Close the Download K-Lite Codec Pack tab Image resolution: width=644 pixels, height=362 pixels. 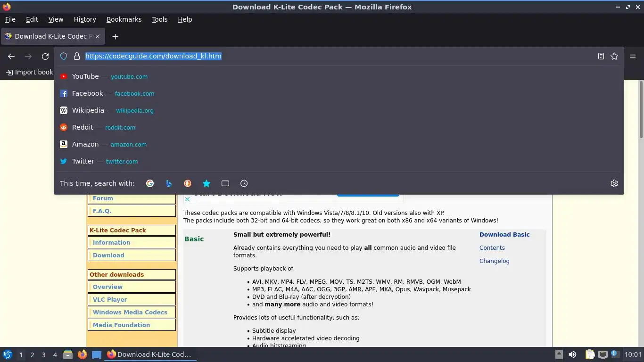pos(98,36)
